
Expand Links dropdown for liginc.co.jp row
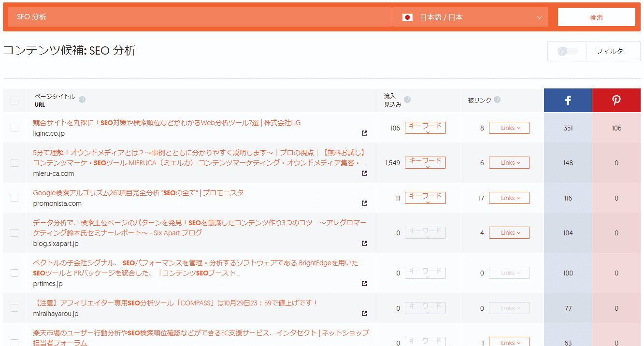coord(509,128)
